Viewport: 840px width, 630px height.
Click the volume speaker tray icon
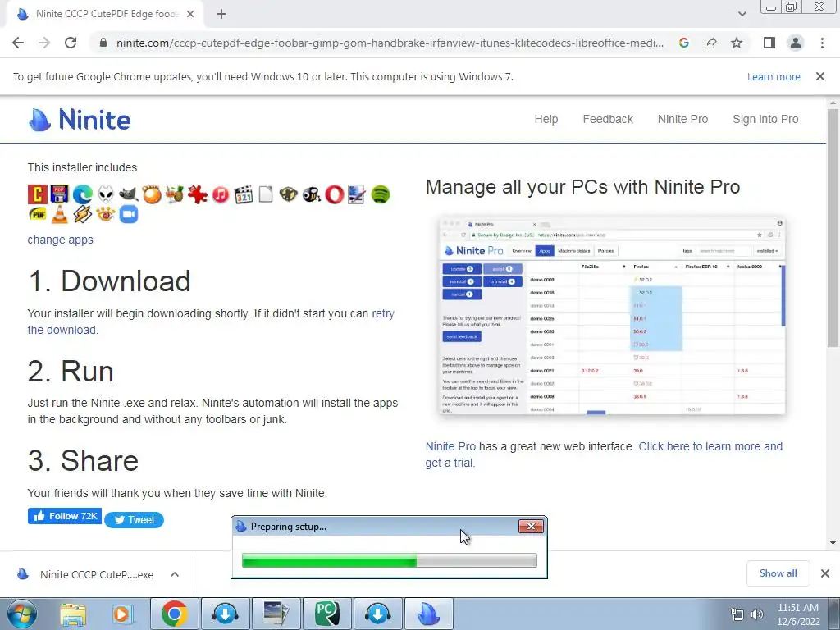click(757, 614)
